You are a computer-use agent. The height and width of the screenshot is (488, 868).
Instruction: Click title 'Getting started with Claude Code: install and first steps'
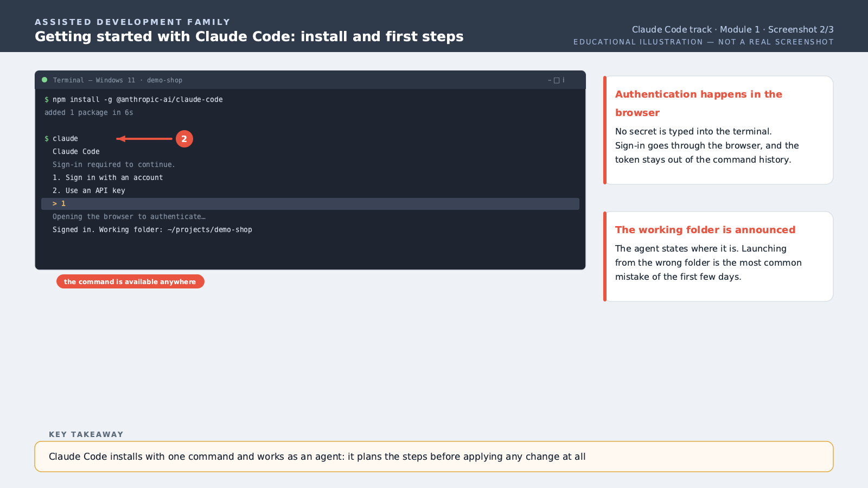(x=249, y=36)
